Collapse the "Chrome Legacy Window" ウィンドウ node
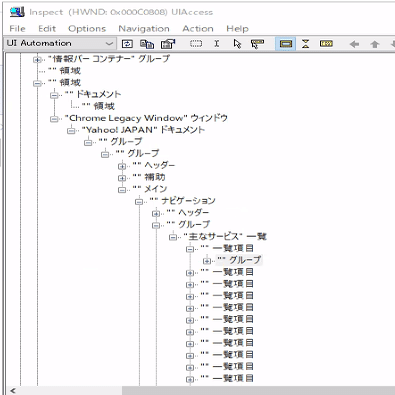Viewport: 395px width, 395px height. [x=54, y=119]
